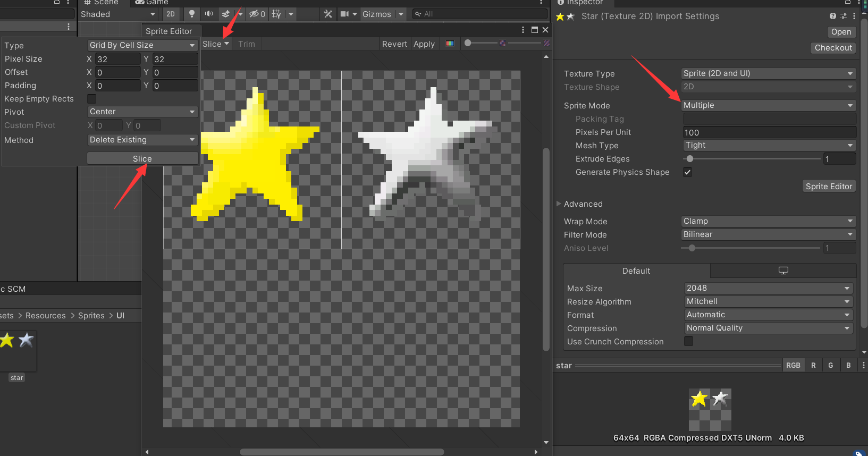The height and width of the screenshot is (456, 868).
Task: Maximize the Sprite Editor window
Action: [x=535, y=30]
